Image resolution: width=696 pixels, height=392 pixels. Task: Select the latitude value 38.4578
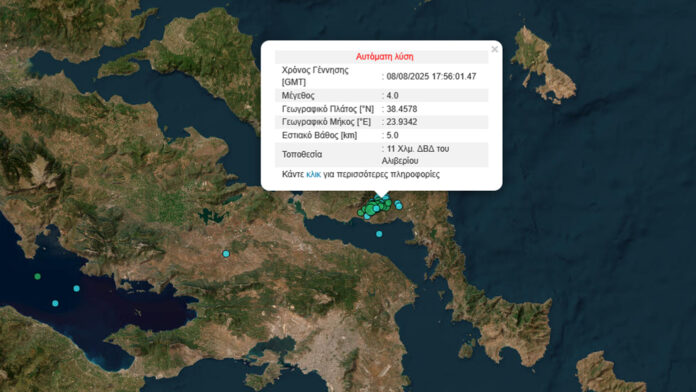point(402,109)
